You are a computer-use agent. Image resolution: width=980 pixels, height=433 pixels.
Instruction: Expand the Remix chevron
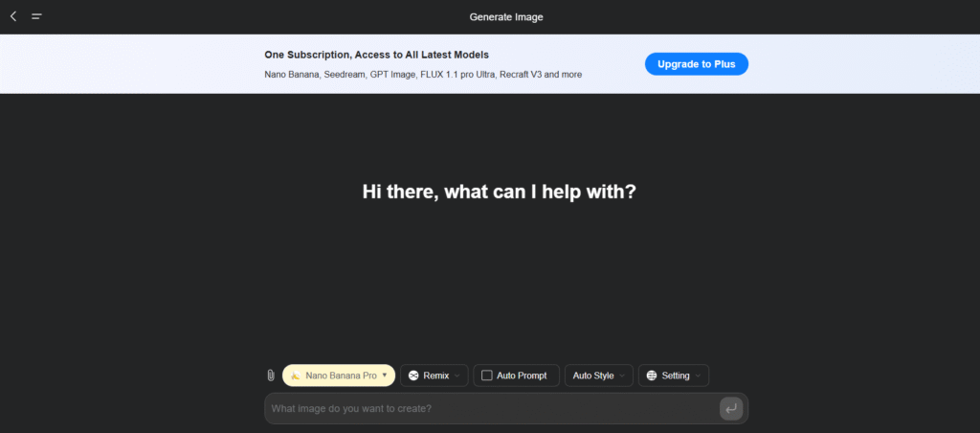457,376
